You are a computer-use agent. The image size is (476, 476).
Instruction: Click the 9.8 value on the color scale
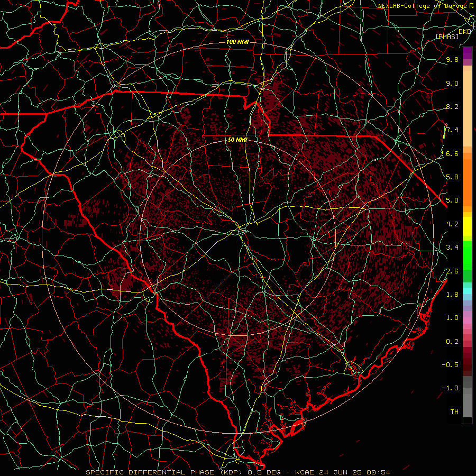(452, 59)
